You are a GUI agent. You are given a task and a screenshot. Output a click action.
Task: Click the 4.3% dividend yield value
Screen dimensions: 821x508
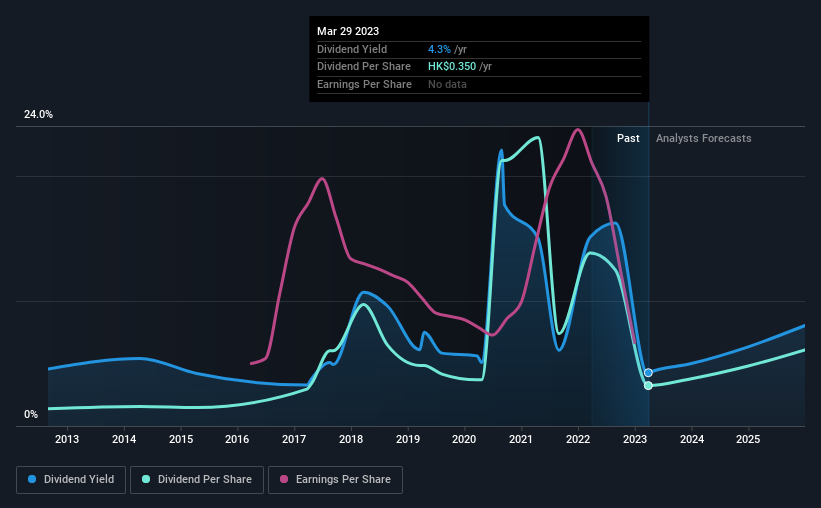(439, 49)
